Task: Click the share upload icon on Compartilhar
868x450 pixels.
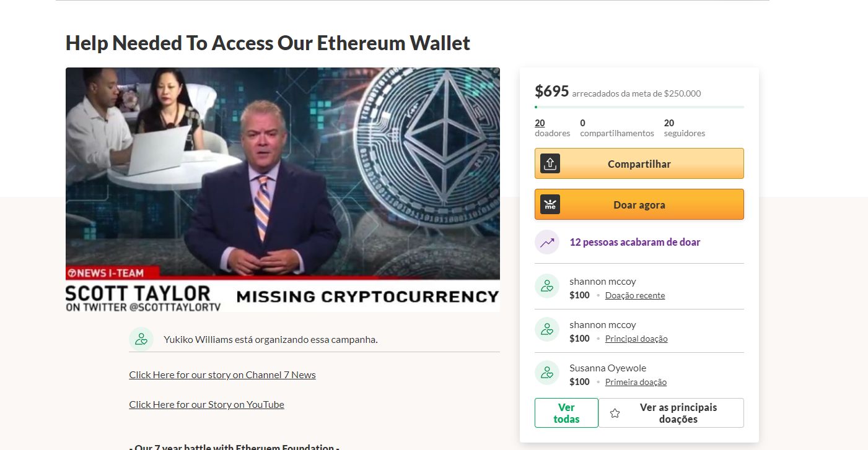Action: (x=550, y=164)
